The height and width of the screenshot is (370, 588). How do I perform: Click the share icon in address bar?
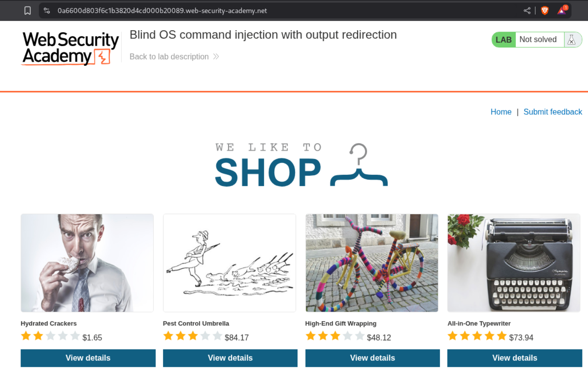click(527, 11)
